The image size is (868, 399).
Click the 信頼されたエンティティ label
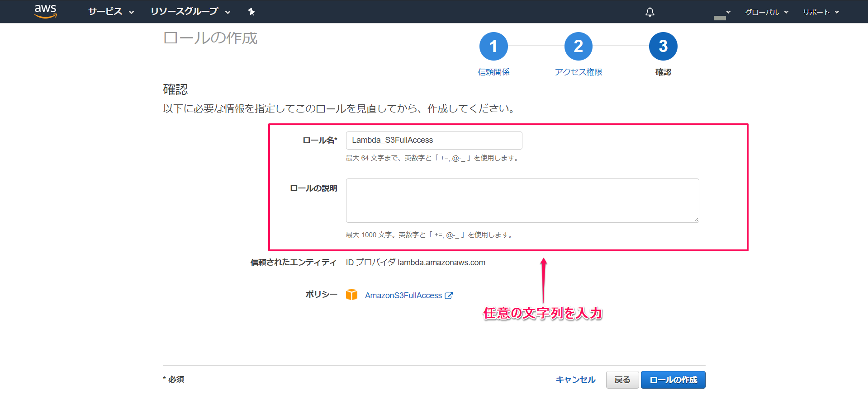pos(294,263)
